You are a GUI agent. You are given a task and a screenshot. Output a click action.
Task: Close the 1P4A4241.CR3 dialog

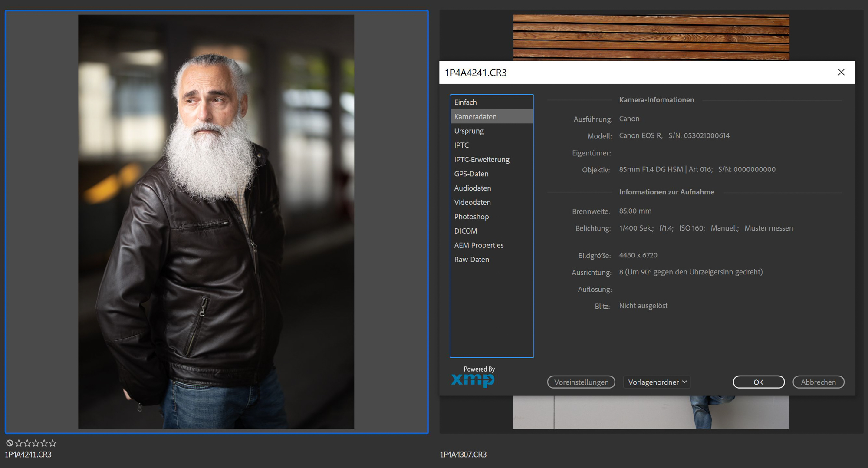pyautogui.click(x=841, y=72)
